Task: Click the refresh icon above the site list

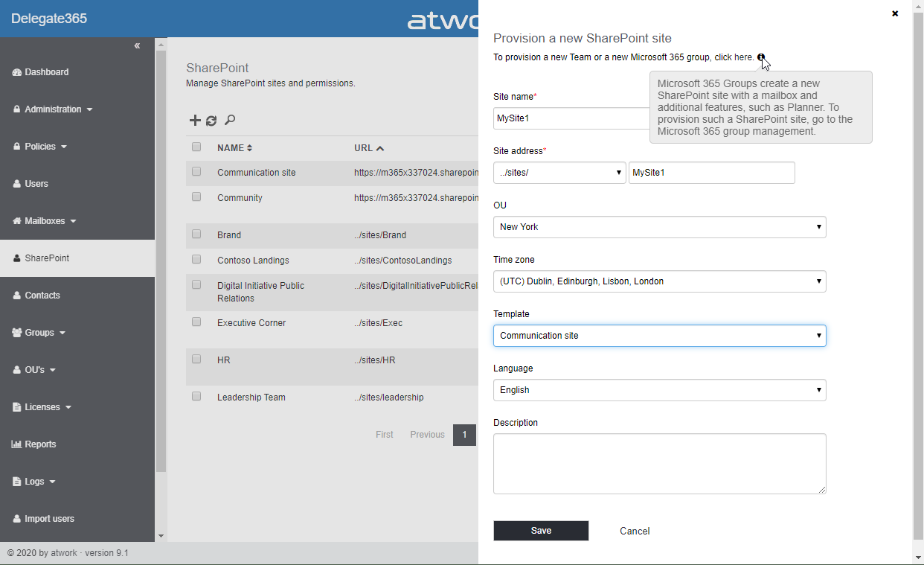Action: click(211, 121)
